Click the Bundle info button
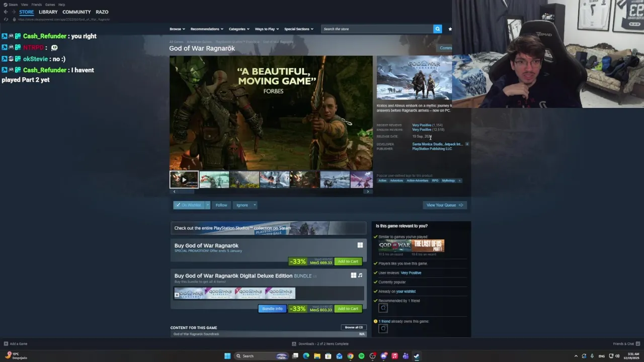Viewport: 644px width, 362px height. click(272, 309)
